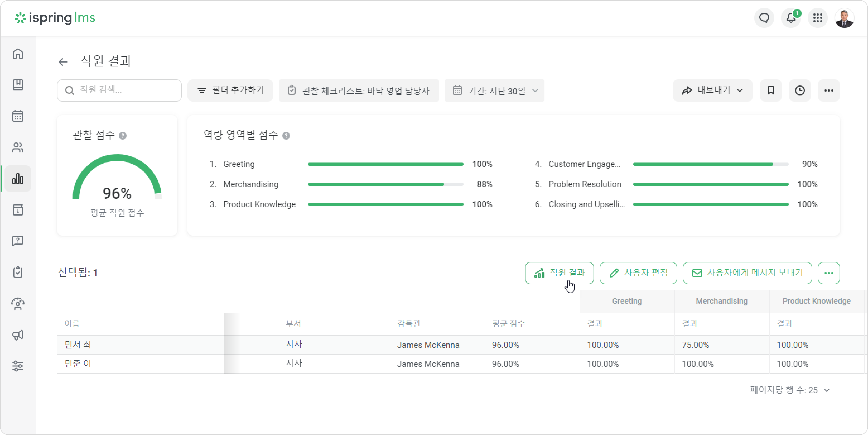
Task: Click 사용자에게 메시지 보내기 button
Action: pos(747,273)
